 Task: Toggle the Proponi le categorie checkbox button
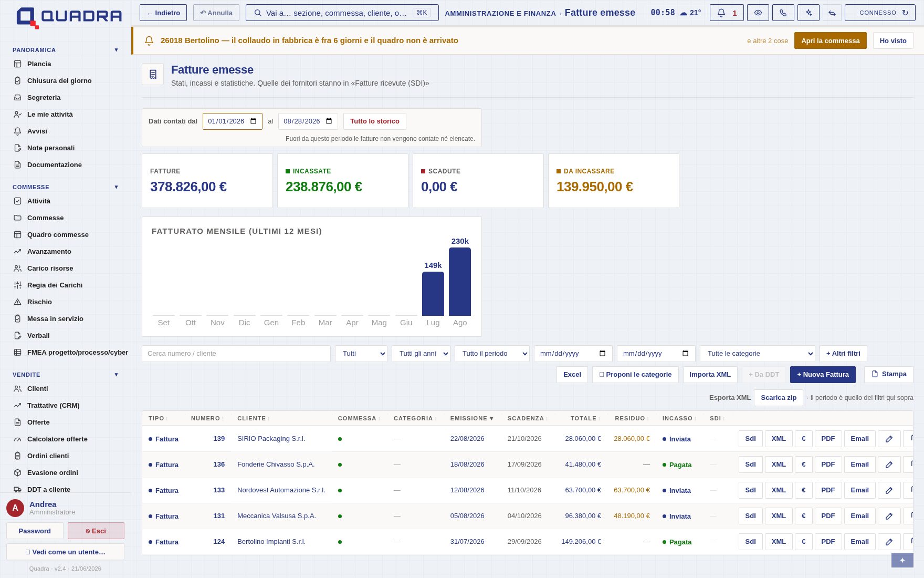(635, 375)
